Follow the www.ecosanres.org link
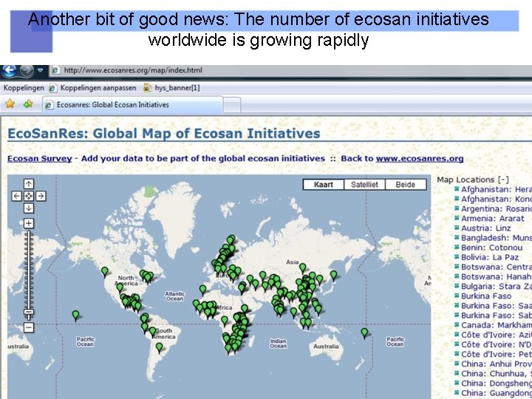532x399 pixels. [x=420, y=158]
